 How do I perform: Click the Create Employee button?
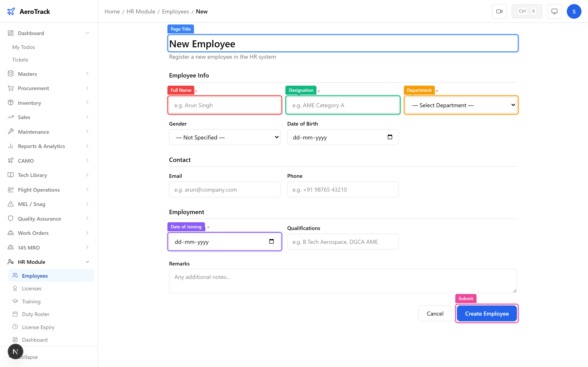coord(487,313)
